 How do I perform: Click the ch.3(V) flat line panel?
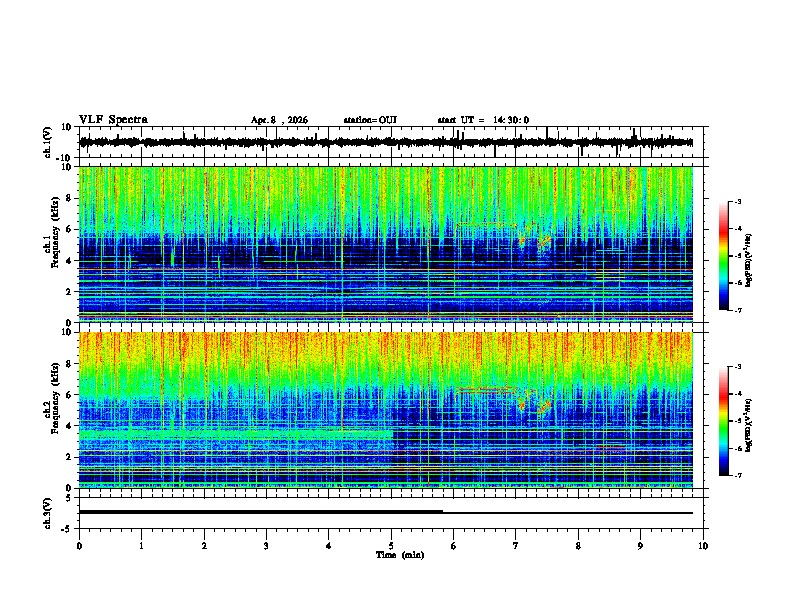pyautogui.click(x=393, y=513)
